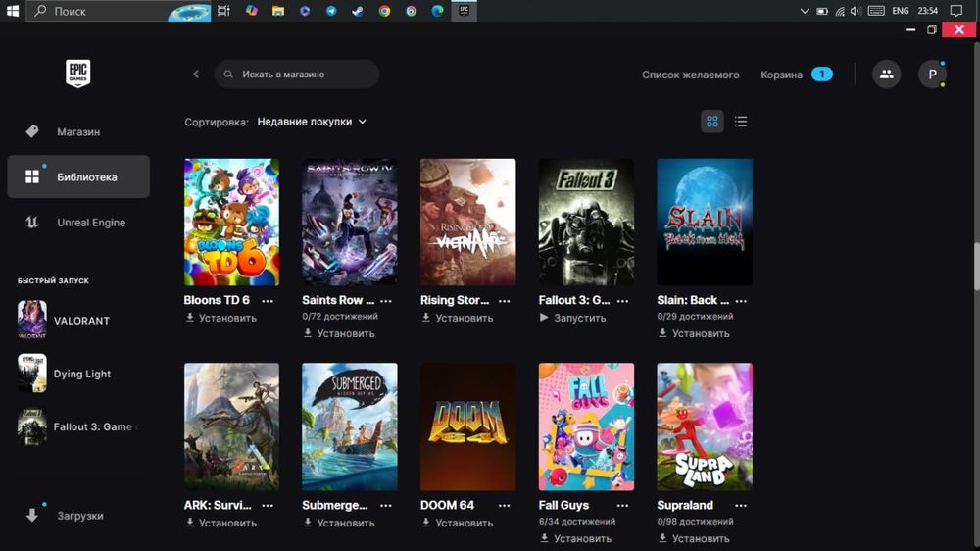Viewport: 980px width, 551px height.
Task: Open the friends list icon
Action: pyautogui.click(x=886, y=74)
